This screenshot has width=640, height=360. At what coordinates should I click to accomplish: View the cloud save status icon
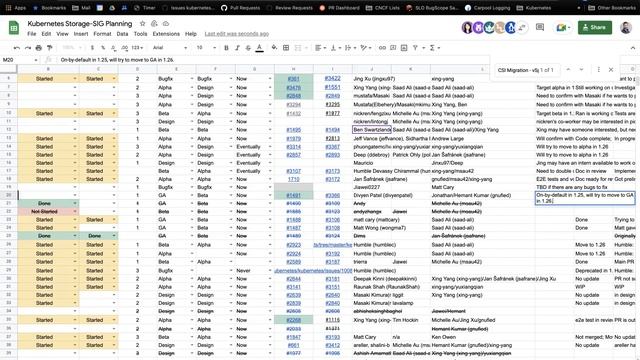click(x=166, y=24)
